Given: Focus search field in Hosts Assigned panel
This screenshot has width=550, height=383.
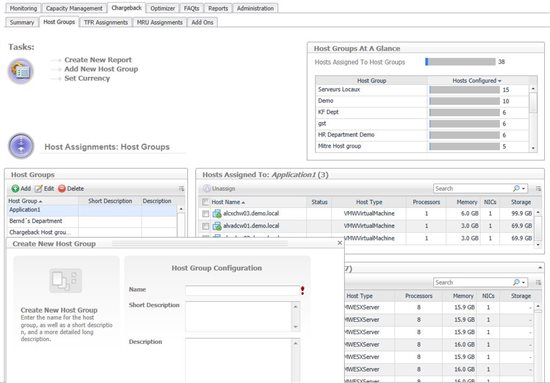Looking at the screenshot, I should tap(474, 189).
